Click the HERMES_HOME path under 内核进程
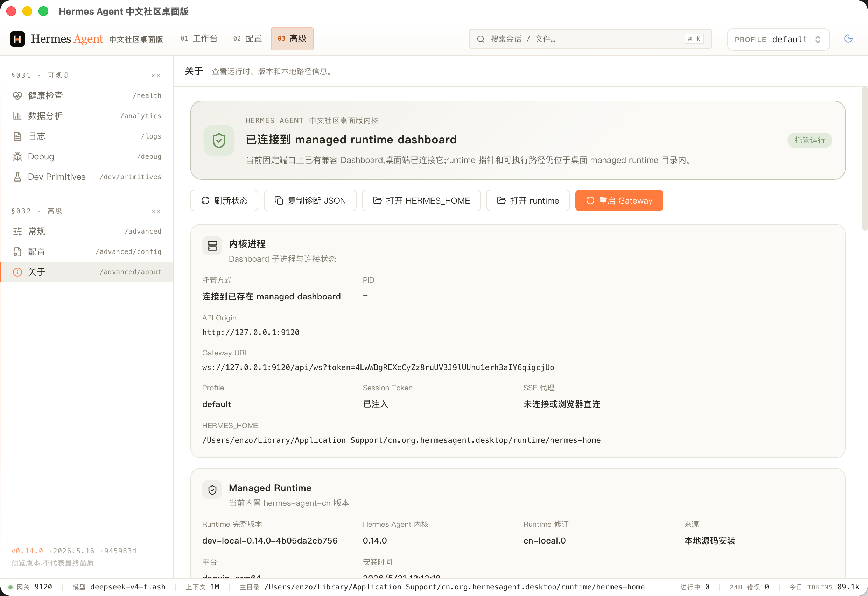Image resolution: width=868 pixels, height=596 pixels. [x=401, y=440]
